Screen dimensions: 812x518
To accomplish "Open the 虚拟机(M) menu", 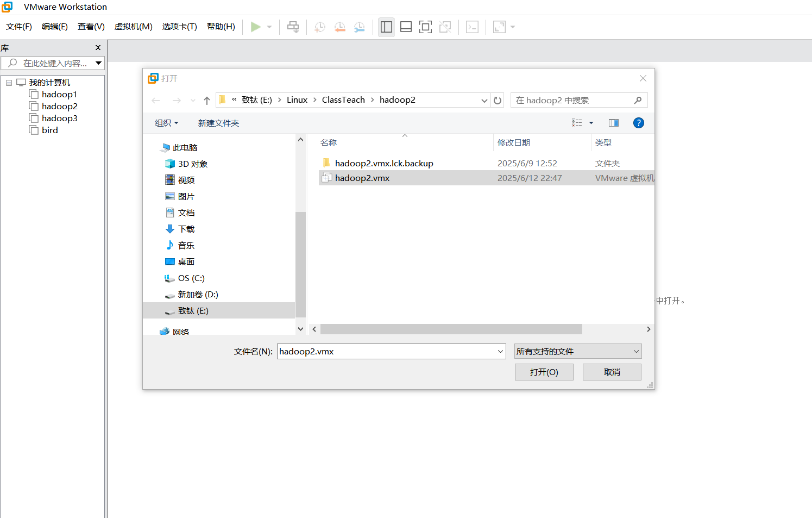I will [134, 27].
